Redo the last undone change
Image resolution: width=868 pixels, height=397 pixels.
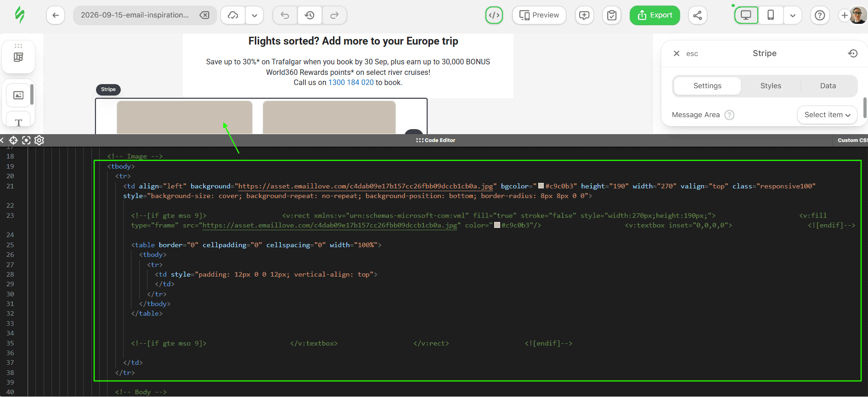tap(334, 15)
